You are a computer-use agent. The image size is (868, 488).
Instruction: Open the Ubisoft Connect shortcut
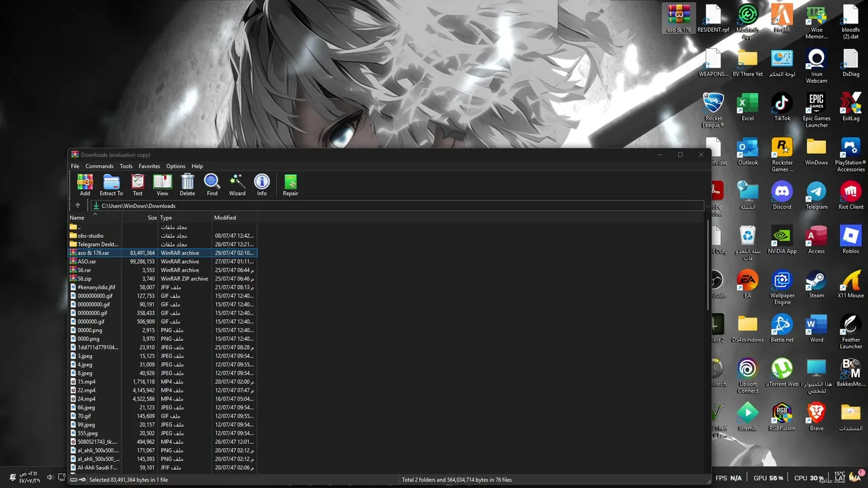pyautogui.click(x=747, y=375)
